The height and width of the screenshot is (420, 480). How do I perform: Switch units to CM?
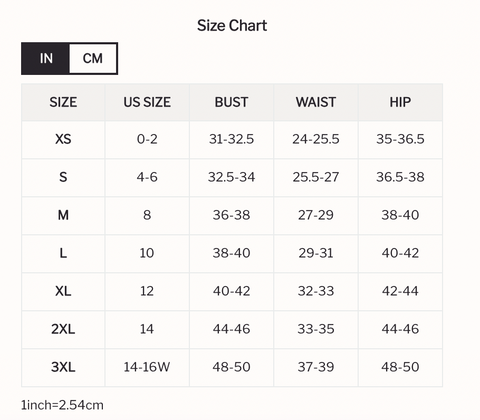point(93,58)
